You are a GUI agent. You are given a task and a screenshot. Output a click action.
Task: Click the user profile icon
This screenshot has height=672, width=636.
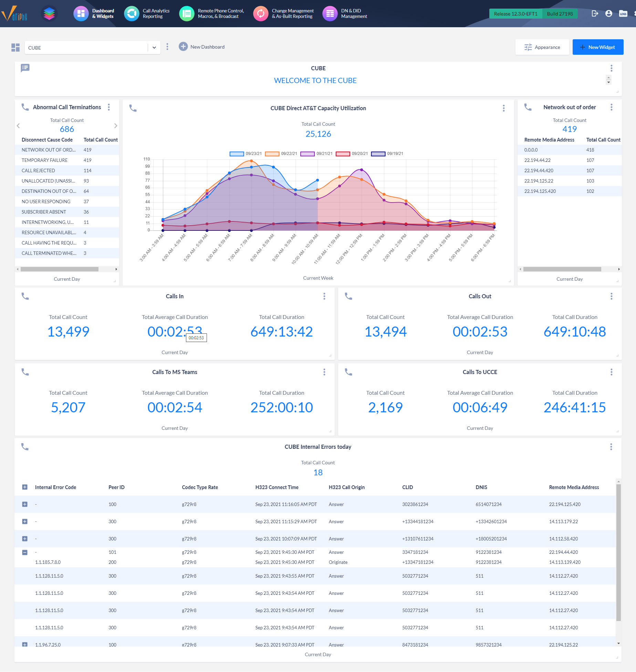click(609, 13)
